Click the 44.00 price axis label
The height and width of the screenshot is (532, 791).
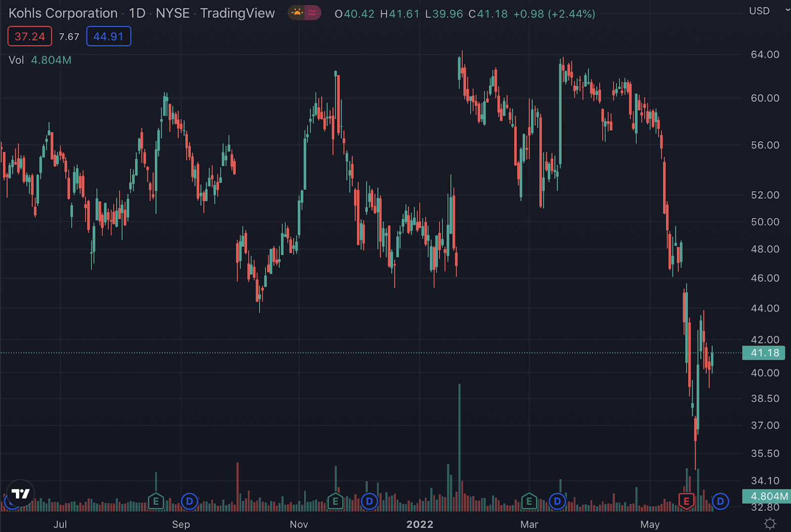(x=765, y=308)
